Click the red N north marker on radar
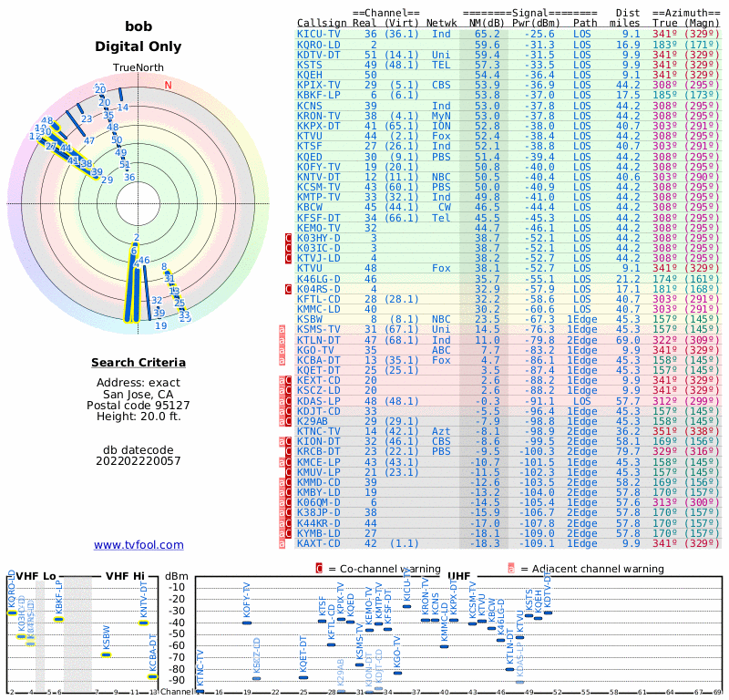This screenshot has width=729, height=700. pyautogui.click(x=169, y=85)
